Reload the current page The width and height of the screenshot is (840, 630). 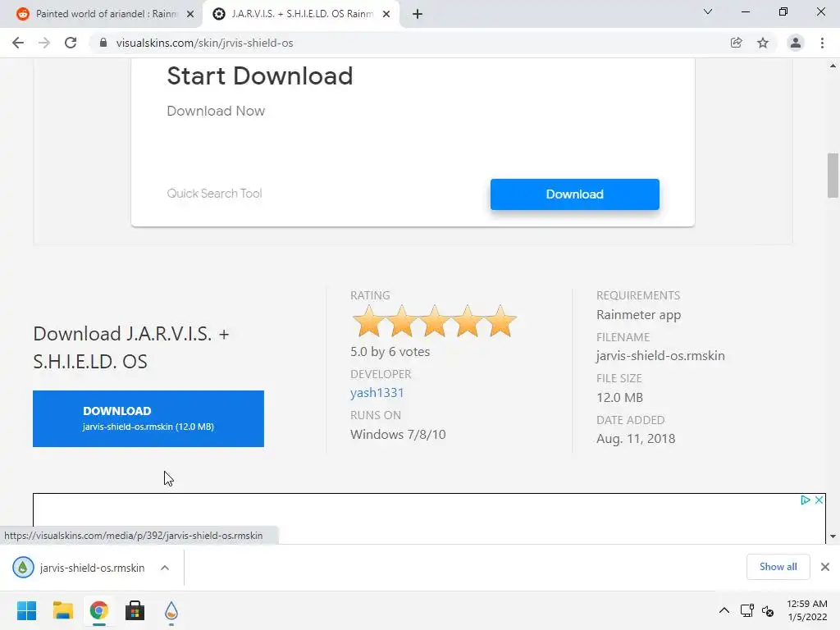click(71, 43)
